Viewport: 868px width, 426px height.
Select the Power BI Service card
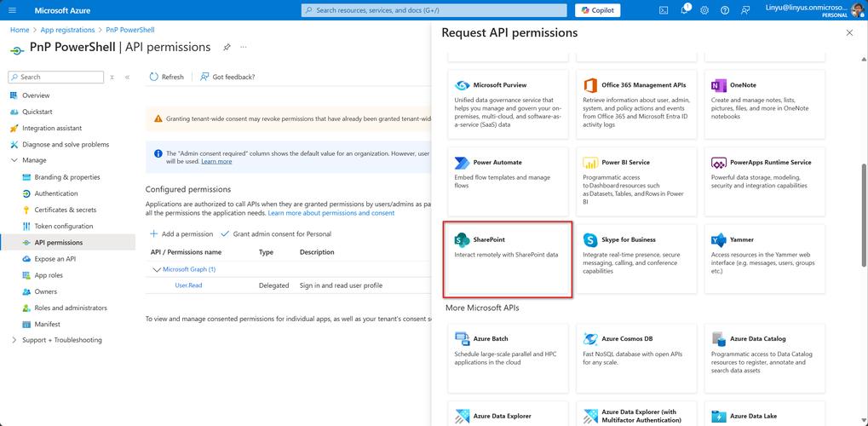(x=635, y=181)
